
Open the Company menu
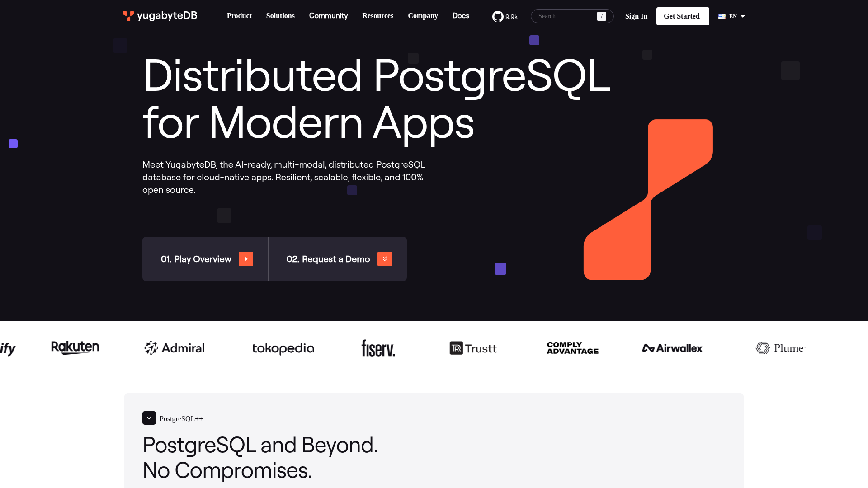point(423,16)
